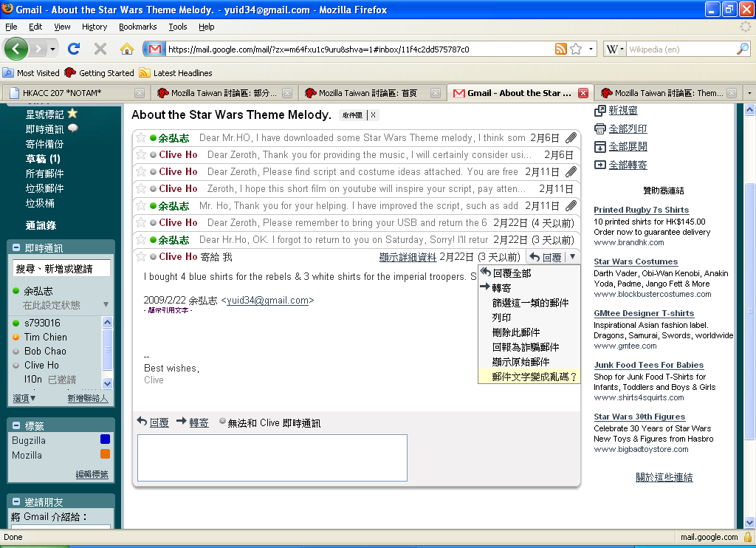Open the reply dropdown arrow next to 回覆
The image size is (756, 548).
coord(573,257)
